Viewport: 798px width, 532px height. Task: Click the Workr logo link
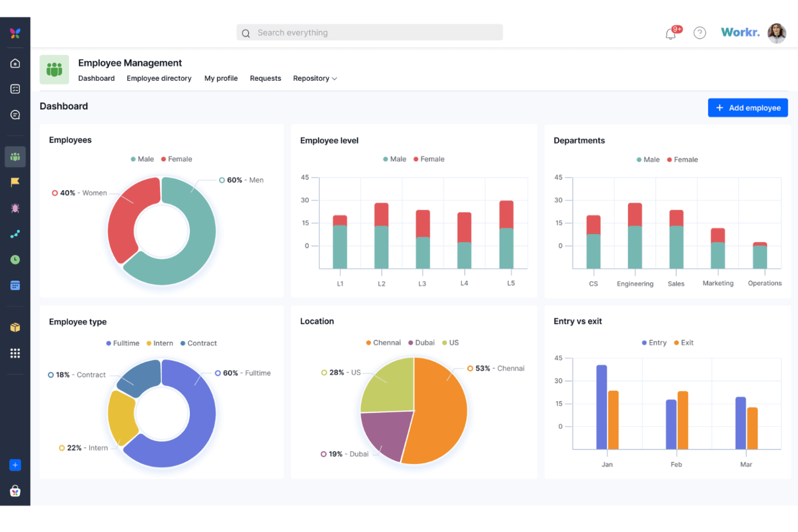740,32
